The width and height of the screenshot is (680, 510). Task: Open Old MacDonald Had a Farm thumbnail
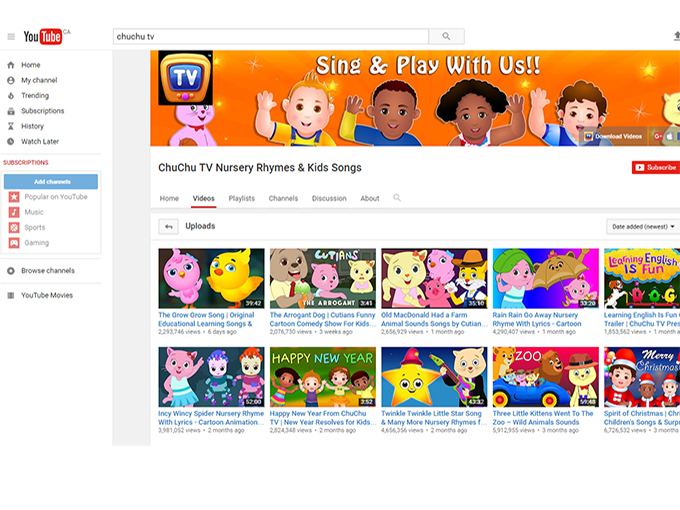click(x=434, y=278)
